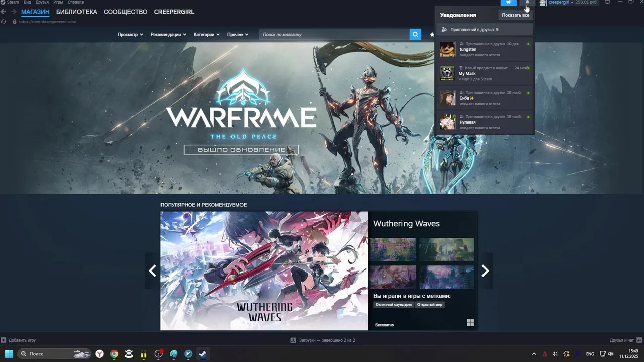Switch to the СООБЩЕСТВО tab
This screenshot has height=362, width=644.
(125, 12)
